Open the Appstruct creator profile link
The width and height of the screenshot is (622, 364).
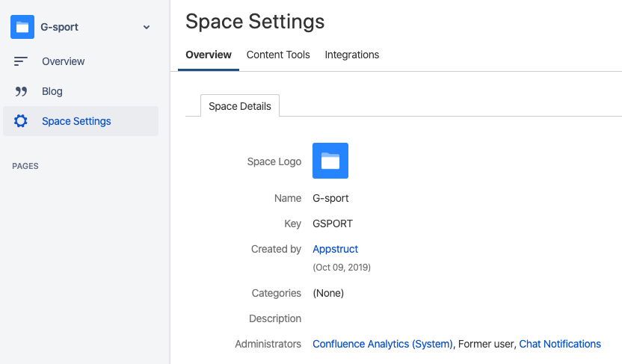coord(335,249)
